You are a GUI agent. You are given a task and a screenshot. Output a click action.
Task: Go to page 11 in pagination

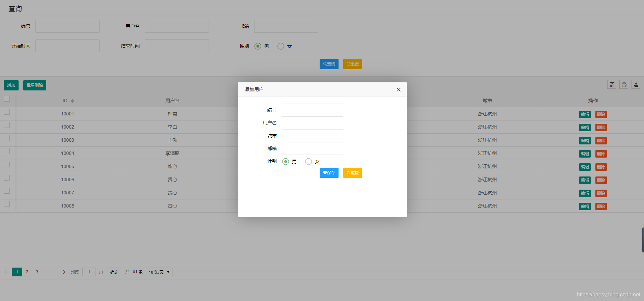[52, 272]
